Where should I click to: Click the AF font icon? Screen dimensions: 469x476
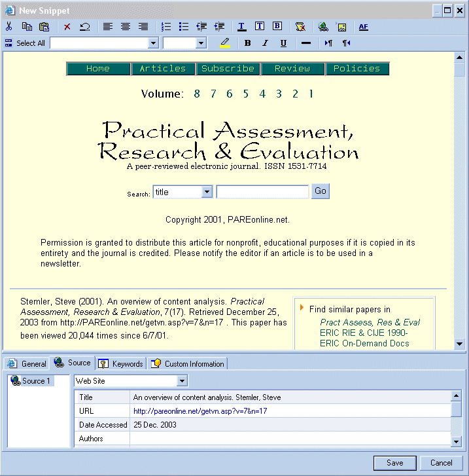click(x=363, y=27)
